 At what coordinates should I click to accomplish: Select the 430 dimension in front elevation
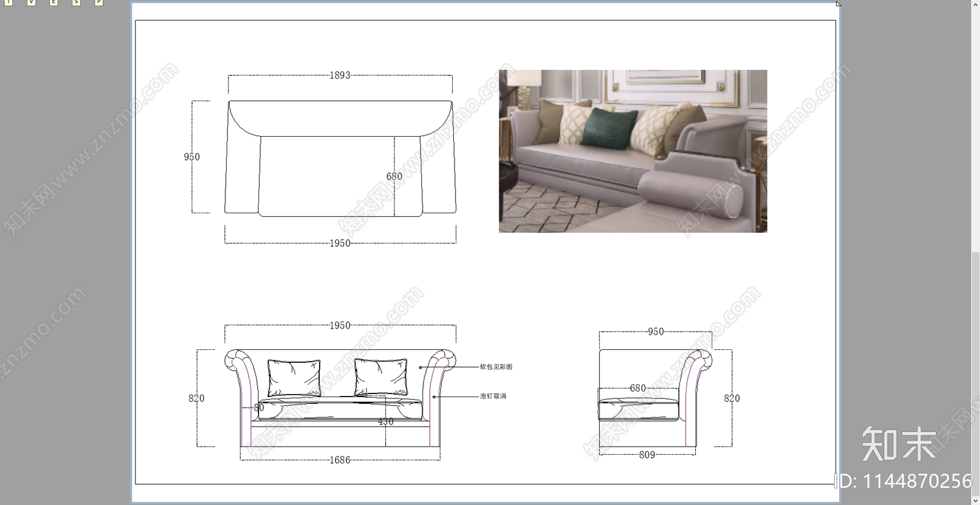click(x=386, y=422)
